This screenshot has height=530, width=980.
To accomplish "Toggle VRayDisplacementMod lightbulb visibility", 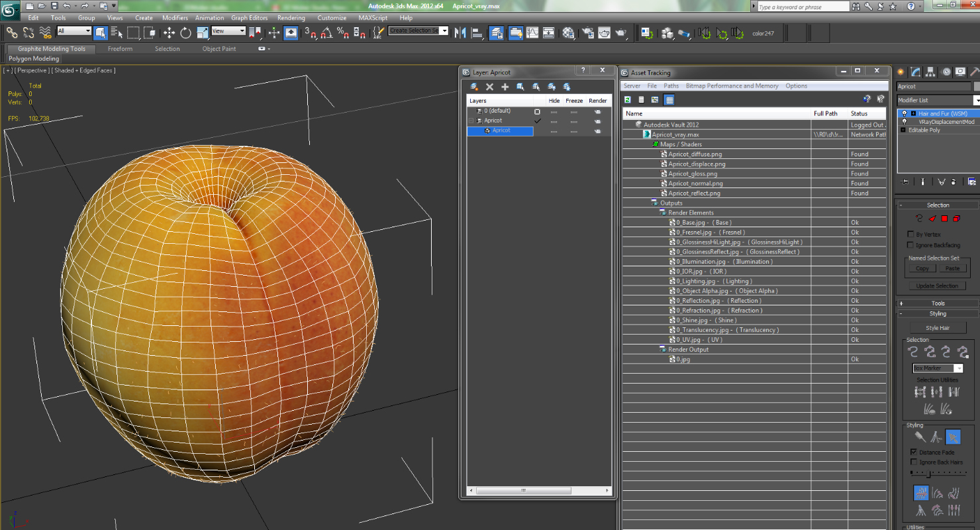I will coord(905,122).
